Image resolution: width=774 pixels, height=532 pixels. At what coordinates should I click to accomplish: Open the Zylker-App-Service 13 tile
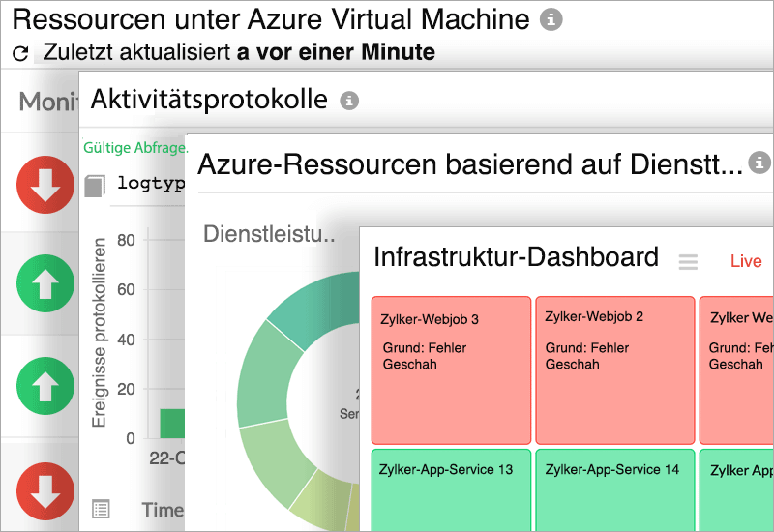click(x=451, y=490)
